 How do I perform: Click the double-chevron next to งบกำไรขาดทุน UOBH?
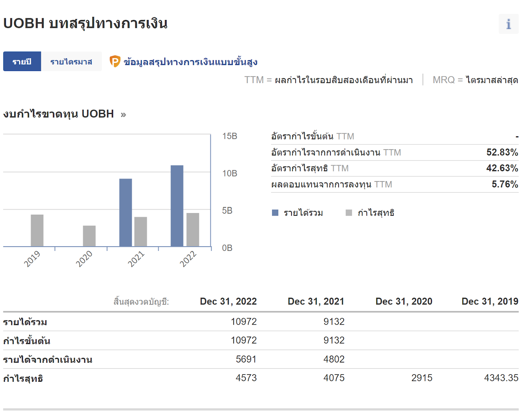coord(123,115)
